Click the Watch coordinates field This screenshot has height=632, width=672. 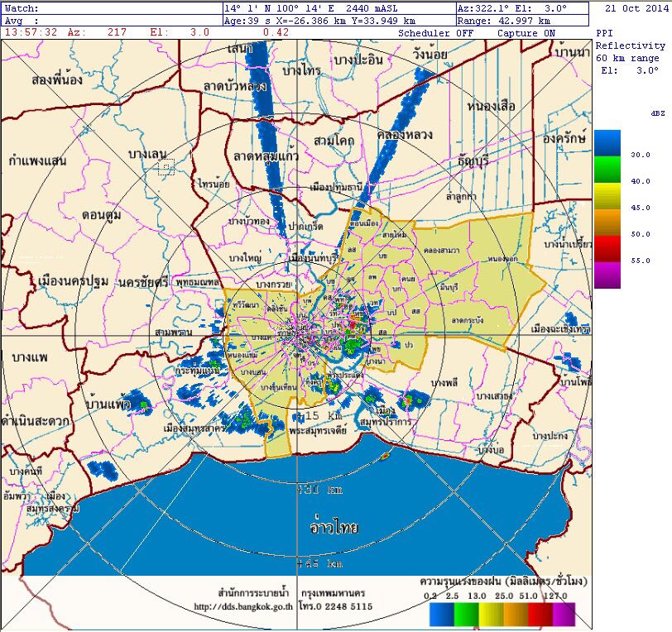pyautogui.click(x=112, y=7)
